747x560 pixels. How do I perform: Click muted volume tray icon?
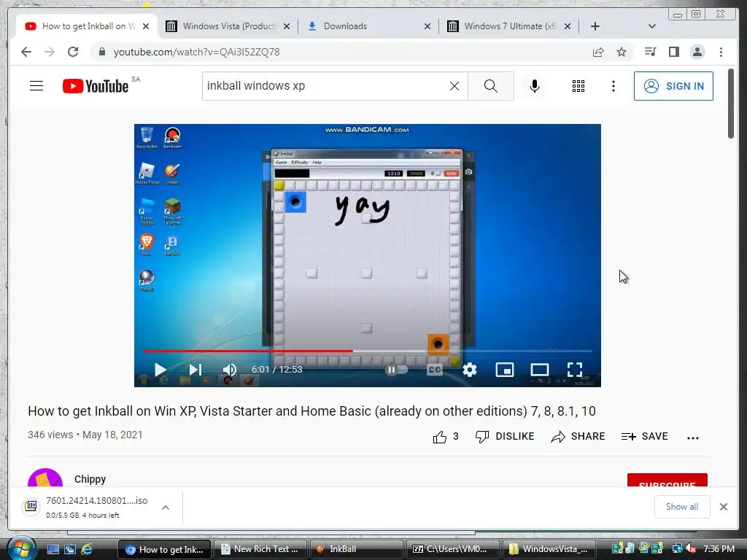point(691,549)
